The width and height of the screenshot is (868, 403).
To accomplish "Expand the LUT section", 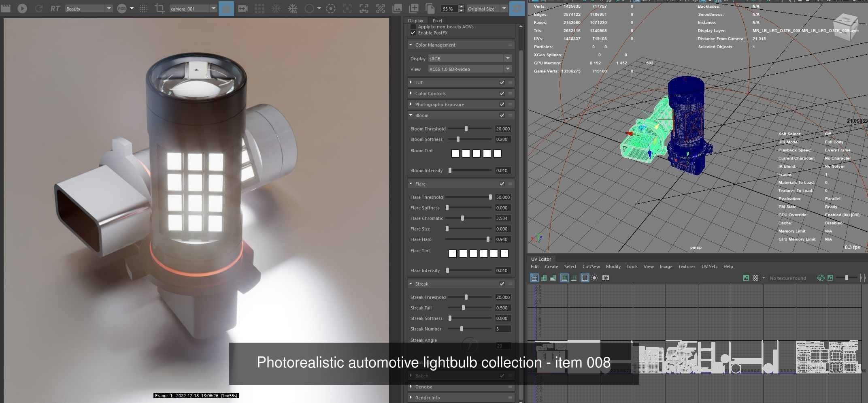I will tap(411, 82).
